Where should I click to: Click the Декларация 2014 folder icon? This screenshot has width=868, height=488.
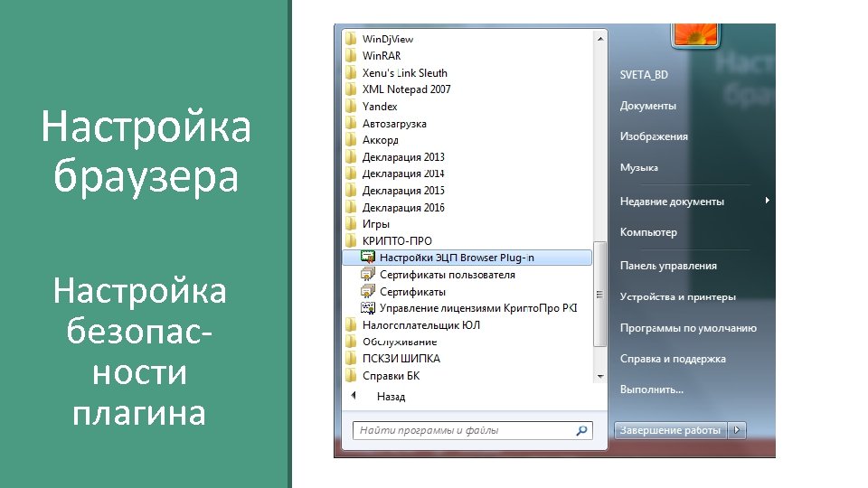(x=351, y=174)
